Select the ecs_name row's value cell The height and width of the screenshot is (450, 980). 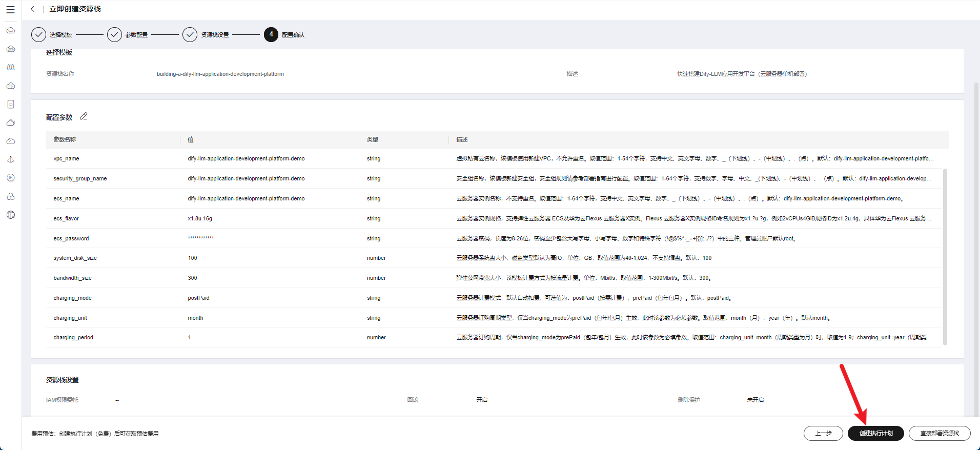(x=246, y=199)
